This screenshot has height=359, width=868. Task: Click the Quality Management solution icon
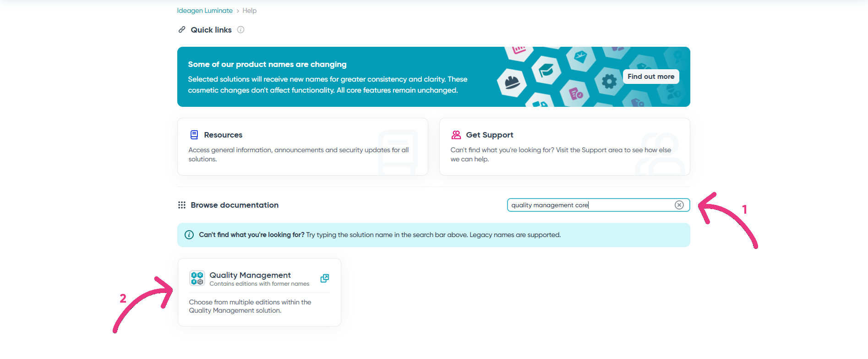point(197,278)
